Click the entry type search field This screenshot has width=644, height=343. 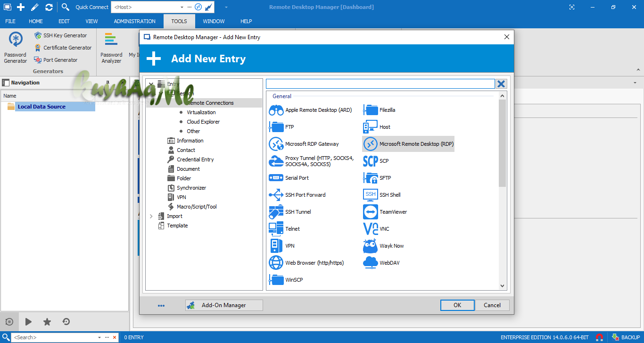(x=380, y=84)
